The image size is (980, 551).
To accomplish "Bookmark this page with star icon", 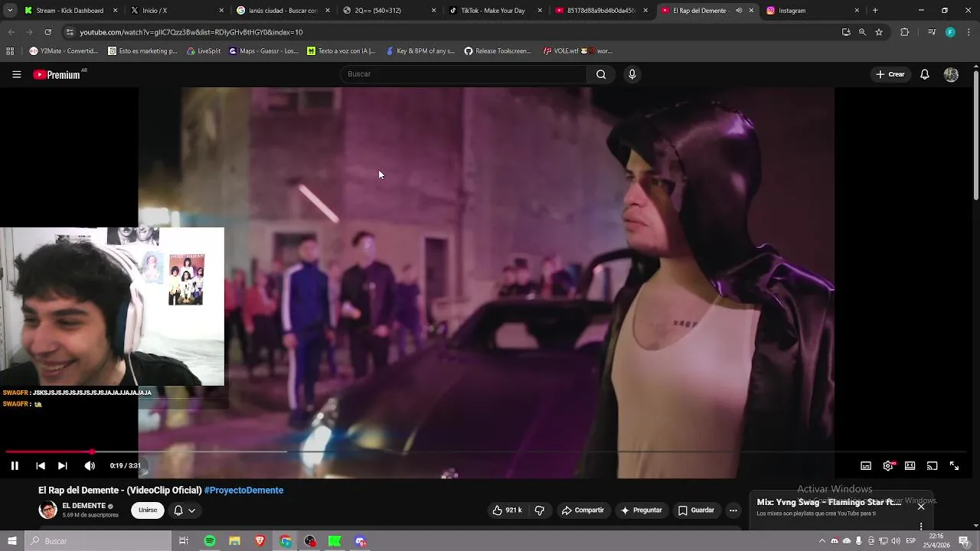I will (879, 32).
